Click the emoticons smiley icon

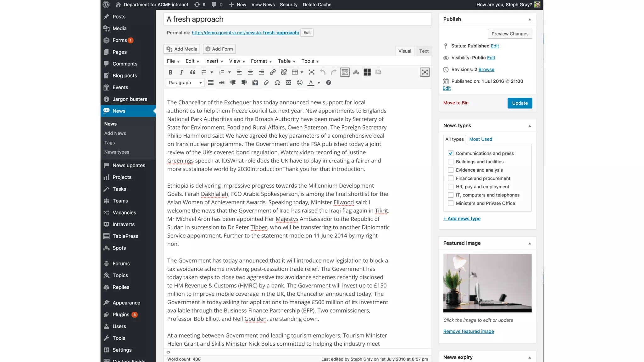300,83
